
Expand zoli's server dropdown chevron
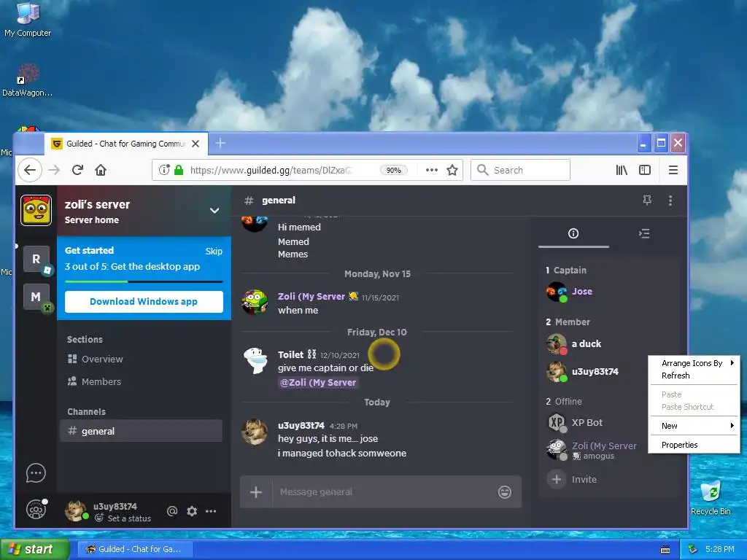click(x=214, y=211)
